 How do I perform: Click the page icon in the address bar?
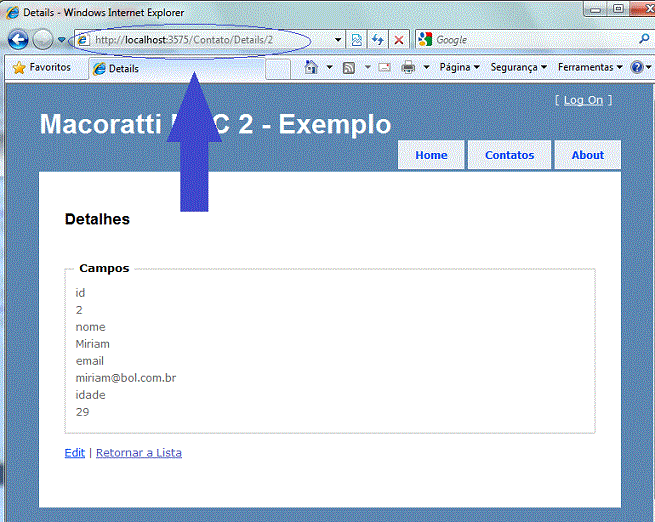coord(83,40)
